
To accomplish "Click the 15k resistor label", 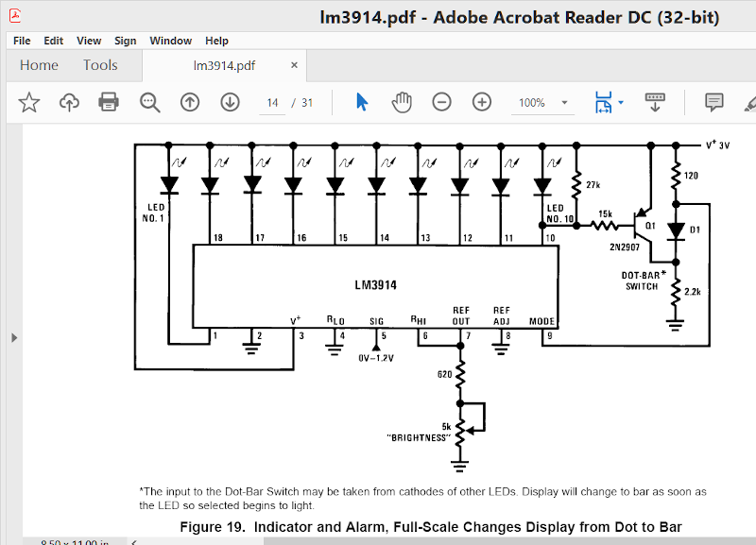I will tap(605, 214).
